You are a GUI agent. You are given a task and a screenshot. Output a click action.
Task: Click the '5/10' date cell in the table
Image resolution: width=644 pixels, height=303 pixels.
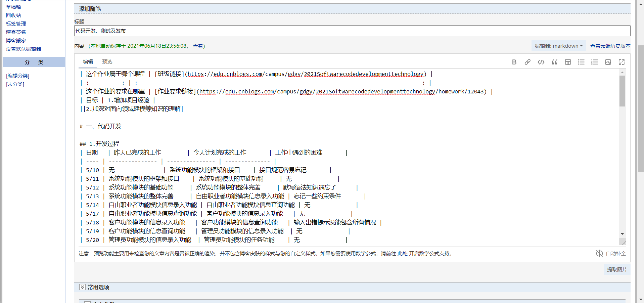click(92, 170)
